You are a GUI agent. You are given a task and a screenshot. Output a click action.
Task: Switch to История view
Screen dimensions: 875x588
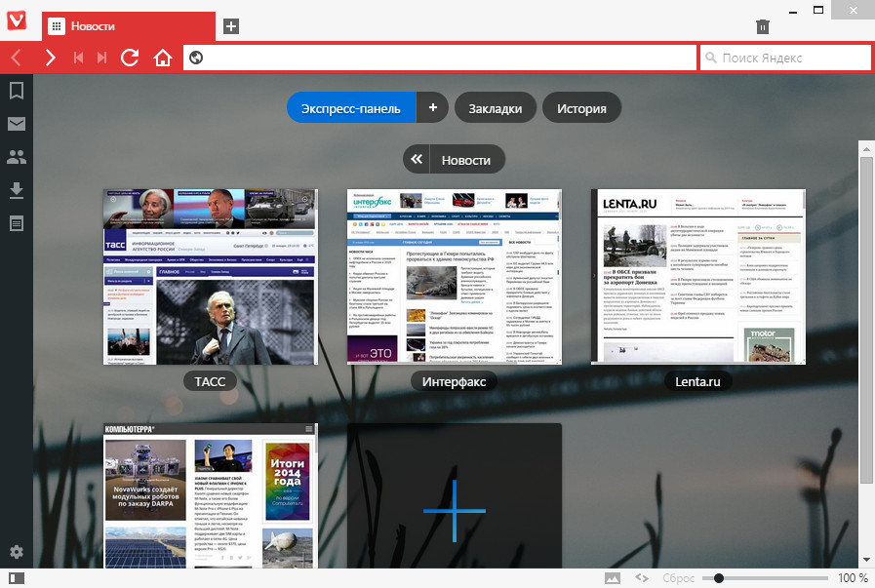tap(581, 108)
